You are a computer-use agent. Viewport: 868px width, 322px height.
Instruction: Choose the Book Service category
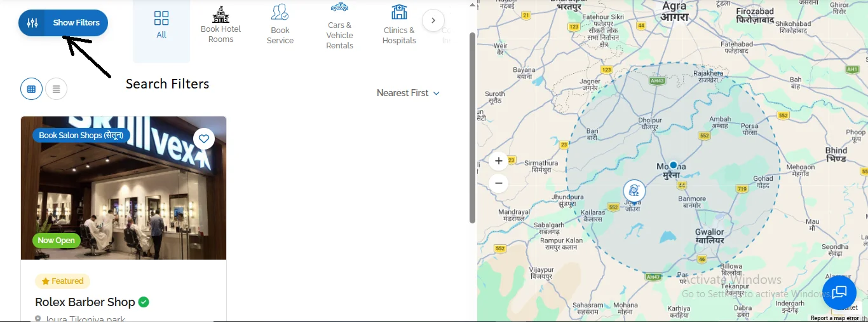click(x=280, y=25)
